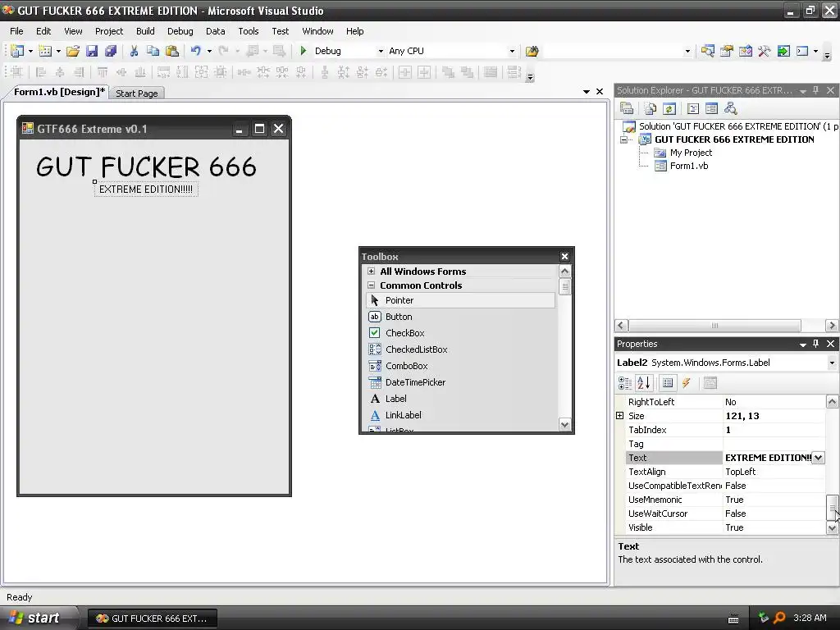Collapse the GUT FUCKER 666 project node
This screenshot has height=630, width=840.
pyautogui.click(x=623, y=139)
